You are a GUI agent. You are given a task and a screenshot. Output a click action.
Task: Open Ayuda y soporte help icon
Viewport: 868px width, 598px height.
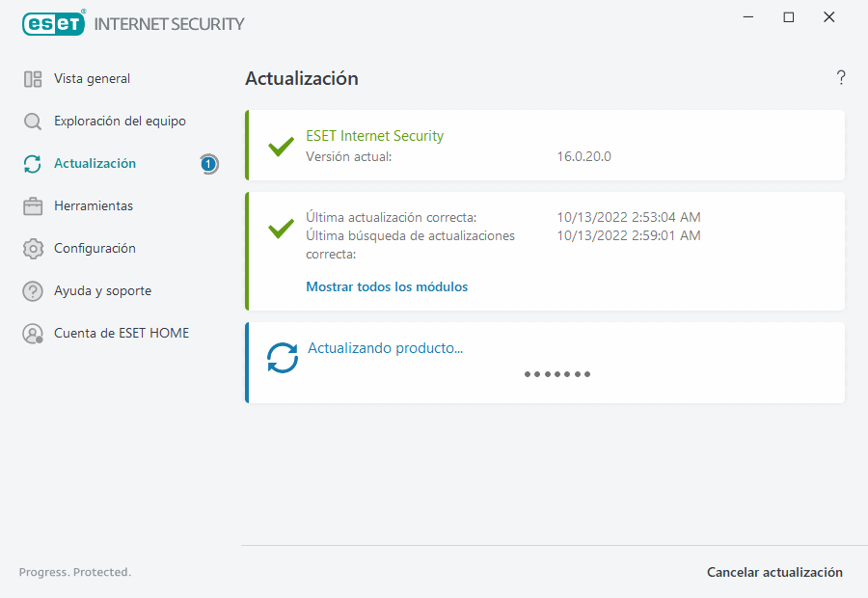[33, 290]
